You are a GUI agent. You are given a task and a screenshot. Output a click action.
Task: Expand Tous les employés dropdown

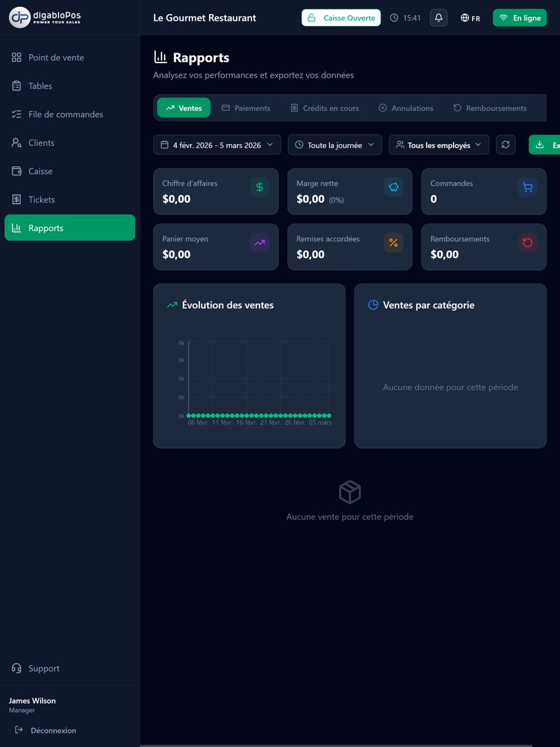pyautogui.click(x=439, y=145)
